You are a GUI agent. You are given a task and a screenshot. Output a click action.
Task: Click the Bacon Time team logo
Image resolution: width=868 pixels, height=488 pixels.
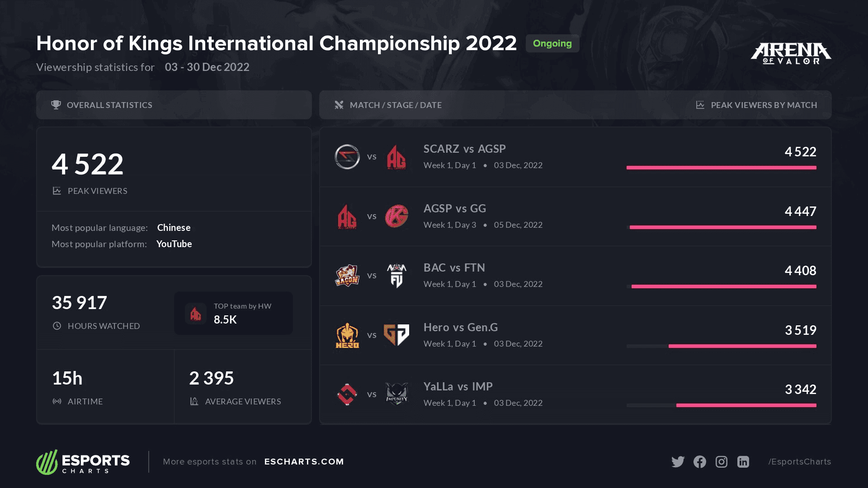coord(347,276)
